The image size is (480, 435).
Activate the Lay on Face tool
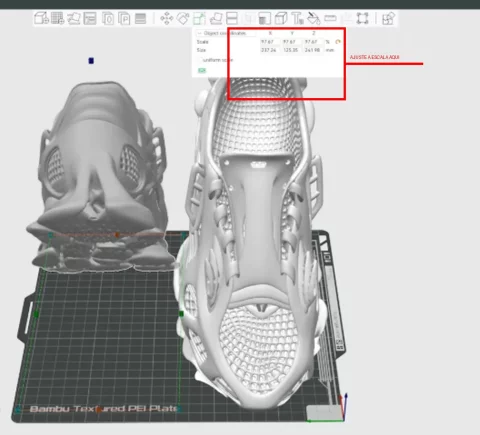coord(216,18)
